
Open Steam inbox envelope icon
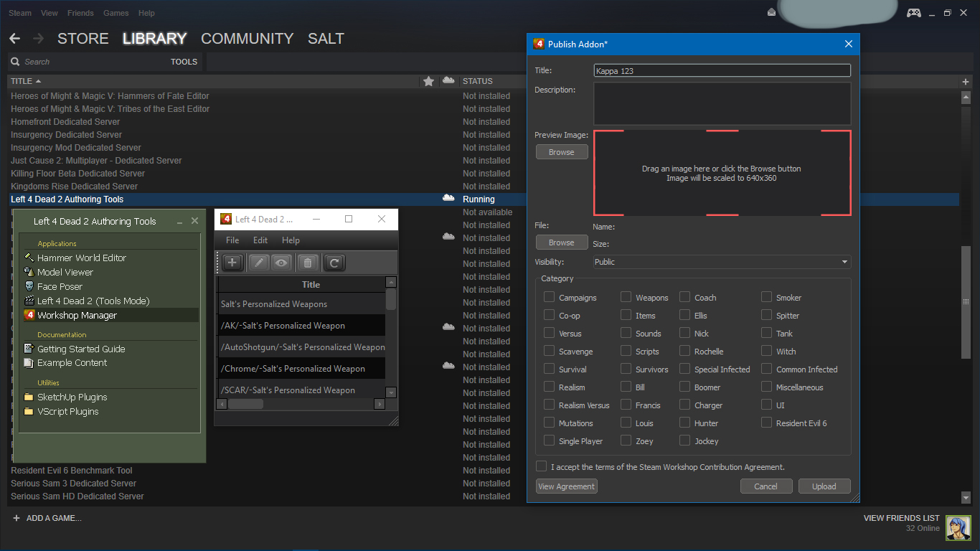coord(771,13)
